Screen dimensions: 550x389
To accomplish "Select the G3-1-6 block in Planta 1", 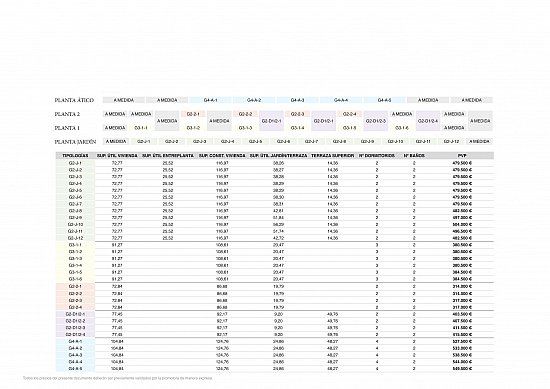I will click(x=402, y=128).
